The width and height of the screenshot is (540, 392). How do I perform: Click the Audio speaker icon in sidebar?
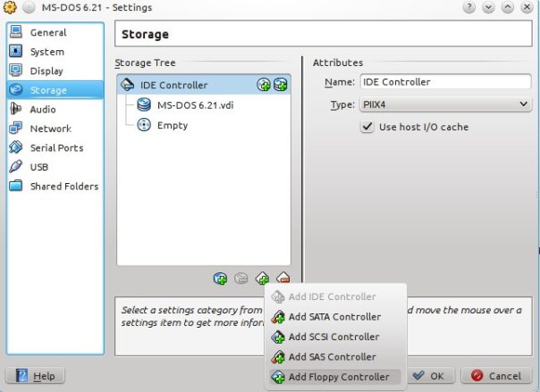[15, 109]
